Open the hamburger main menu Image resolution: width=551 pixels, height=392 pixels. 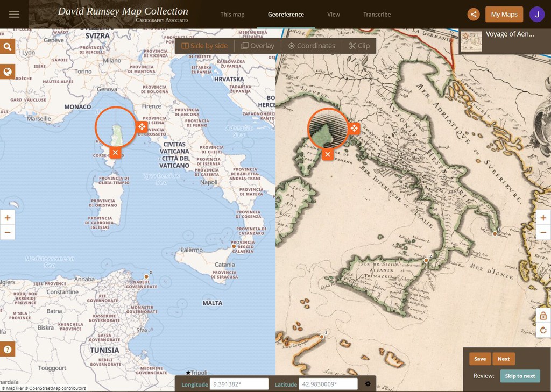[14, 15]
